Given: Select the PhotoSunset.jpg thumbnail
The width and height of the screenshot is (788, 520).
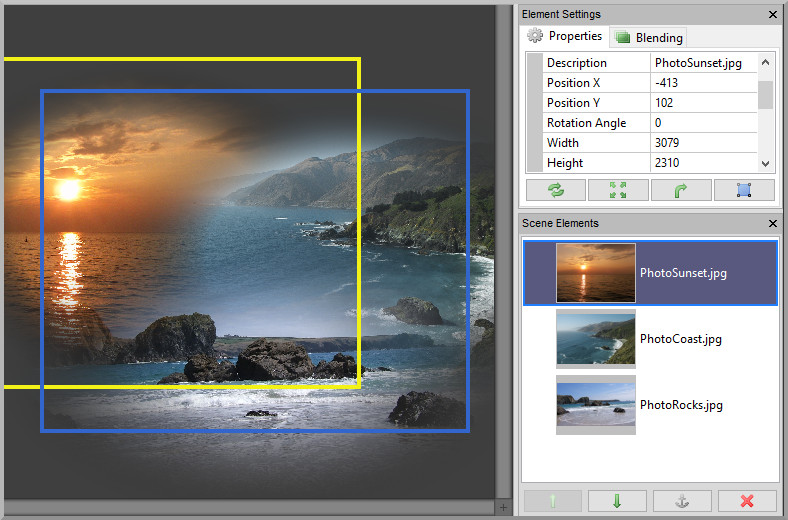Looking at the screenshot, I should coord(596,273).
